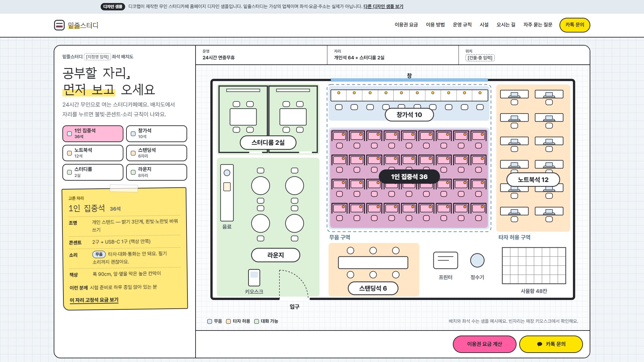This screenshot has width=644, height=362.
Task: Navigate to 오시는 길
Action: point(506,25)
